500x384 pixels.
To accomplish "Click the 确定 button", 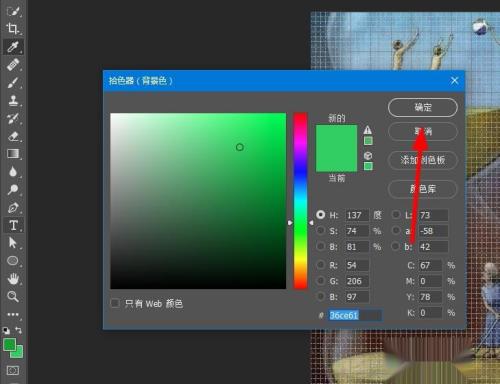I will click(423, 107).
